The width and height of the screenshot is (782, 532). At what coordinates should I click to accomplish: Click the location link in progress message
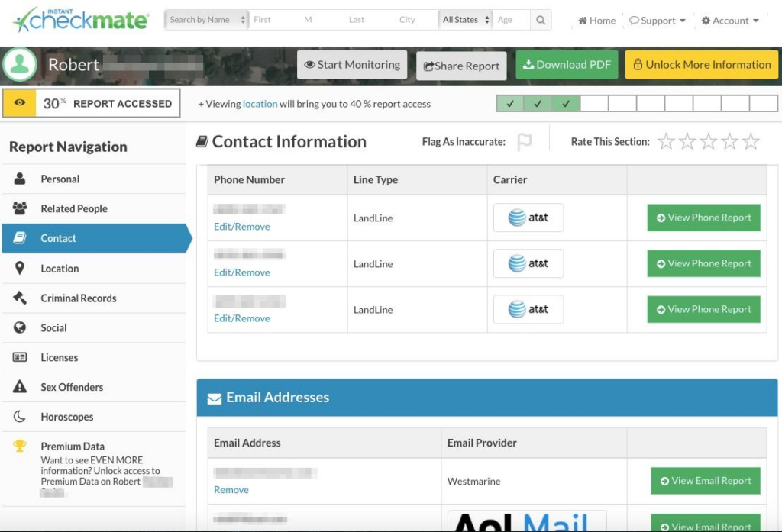coord(260,104)
